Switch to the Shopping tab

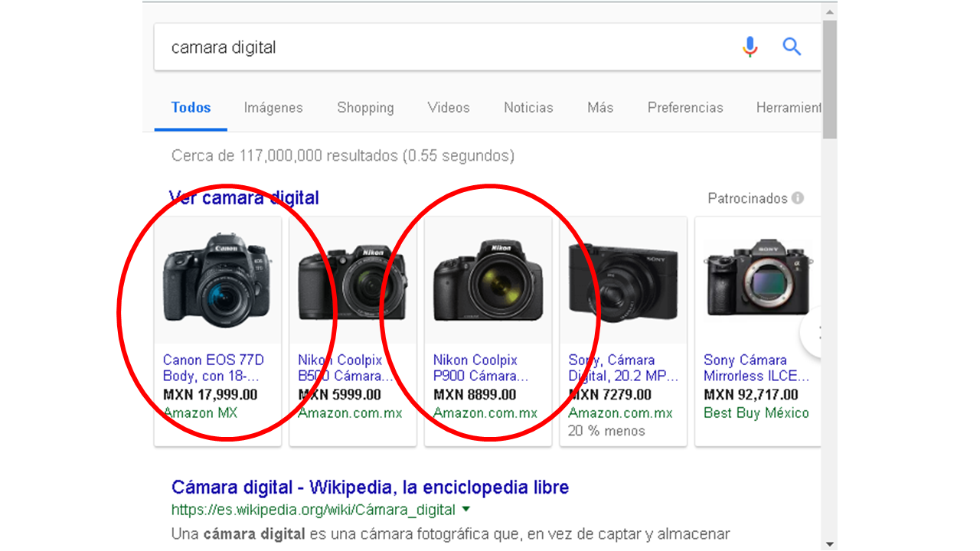pyautogui.click(x=365, y=108)
